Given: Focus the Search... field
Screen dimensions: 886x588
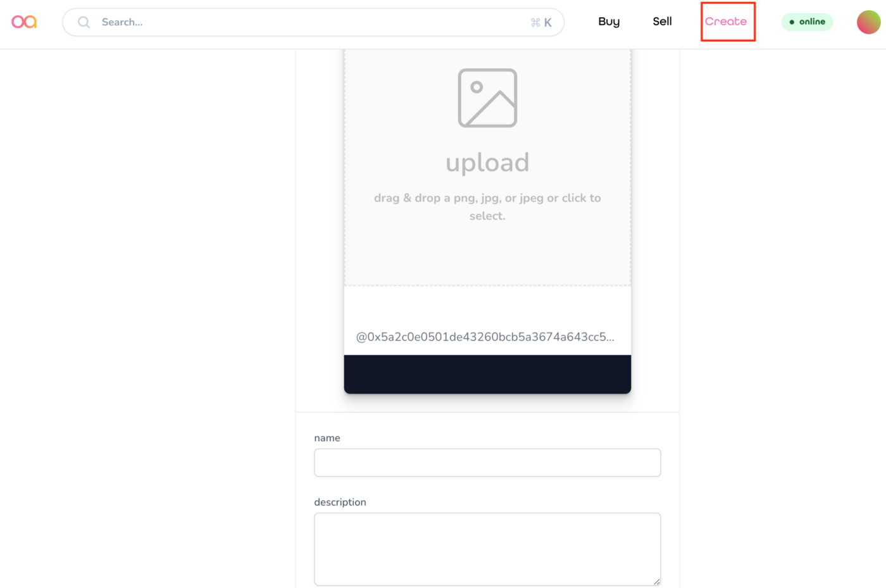Looking at the screenshot, I should tap(313, 22).
